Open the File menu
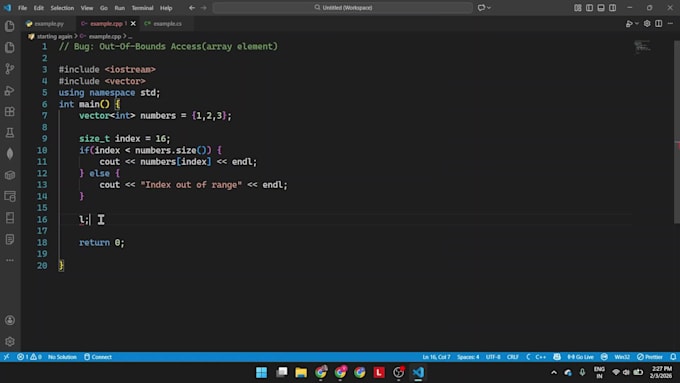680x383 pixels. tap(22, 8)
